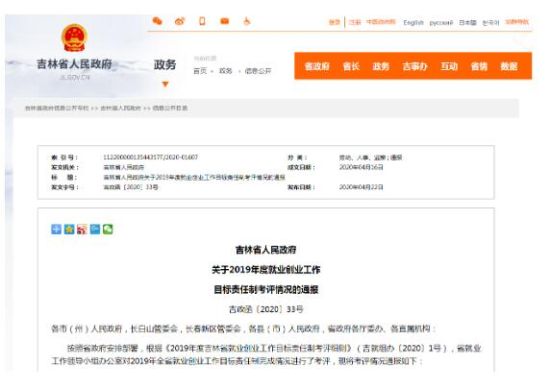Click the national emblem logo
550x390 pixels.
pyautogui.click(x=74, y=38)
